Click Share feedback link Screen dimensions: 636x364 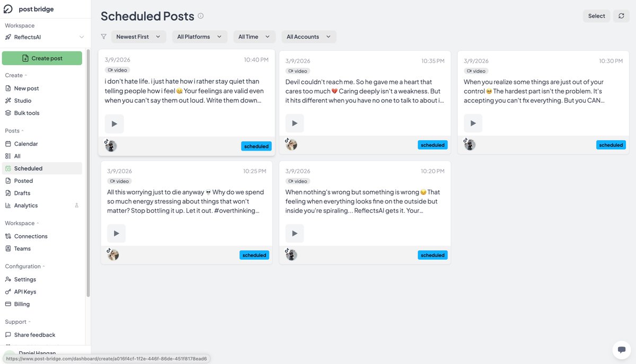42,335
